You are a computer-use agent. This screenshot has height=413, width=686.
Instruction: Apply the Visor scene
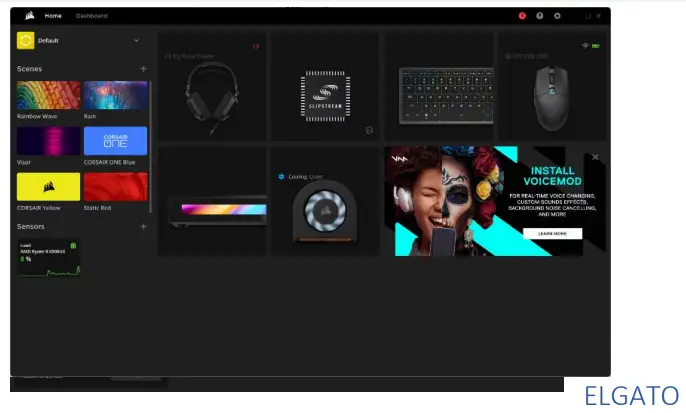tap(49, 141)
